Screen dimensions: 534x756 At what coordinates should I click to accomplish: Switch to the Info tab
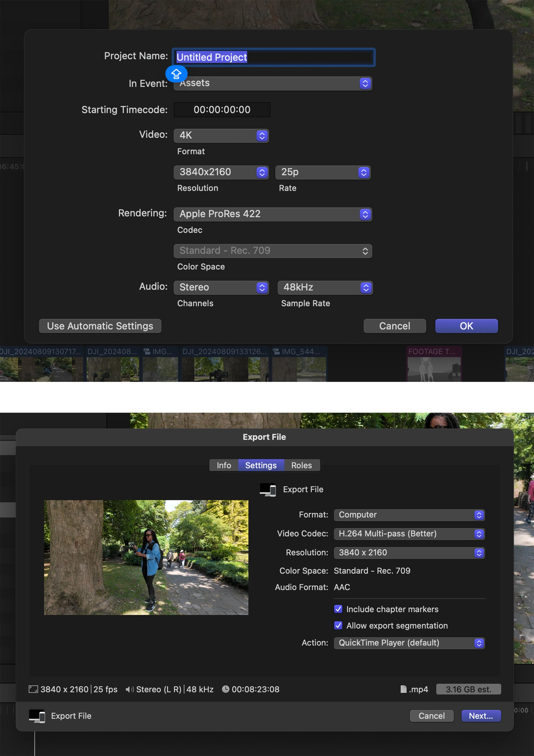224,465
